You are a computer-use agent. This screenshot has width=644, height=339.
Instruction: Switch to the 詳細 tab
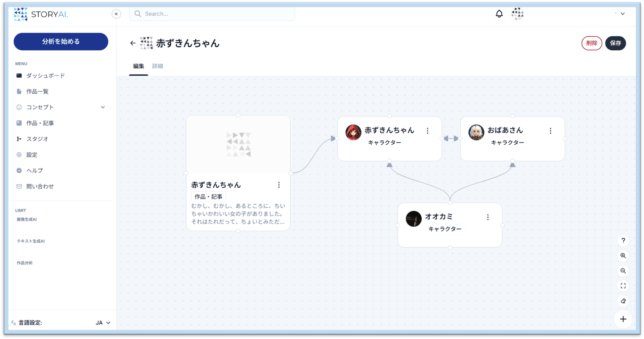click(x=158, y=66)
